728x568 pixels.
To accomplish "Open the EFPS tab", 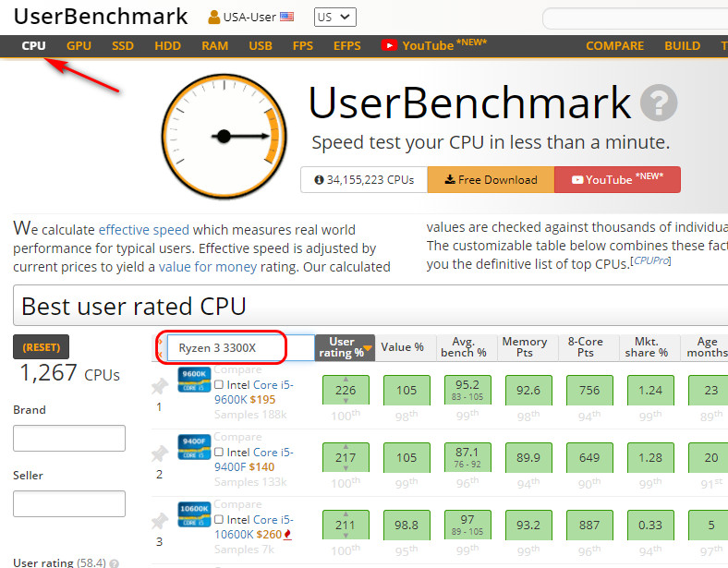I will pos(346,46).
